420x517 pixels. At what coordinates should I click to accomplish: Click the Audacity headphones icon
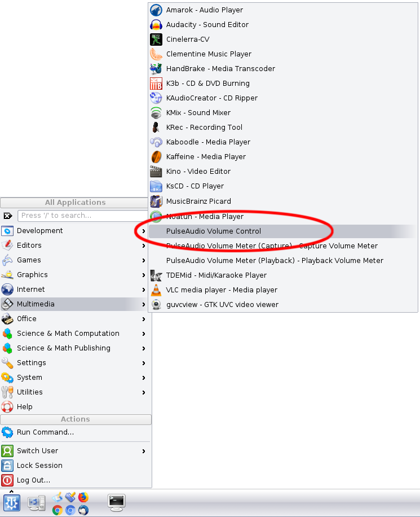(156, 25)
